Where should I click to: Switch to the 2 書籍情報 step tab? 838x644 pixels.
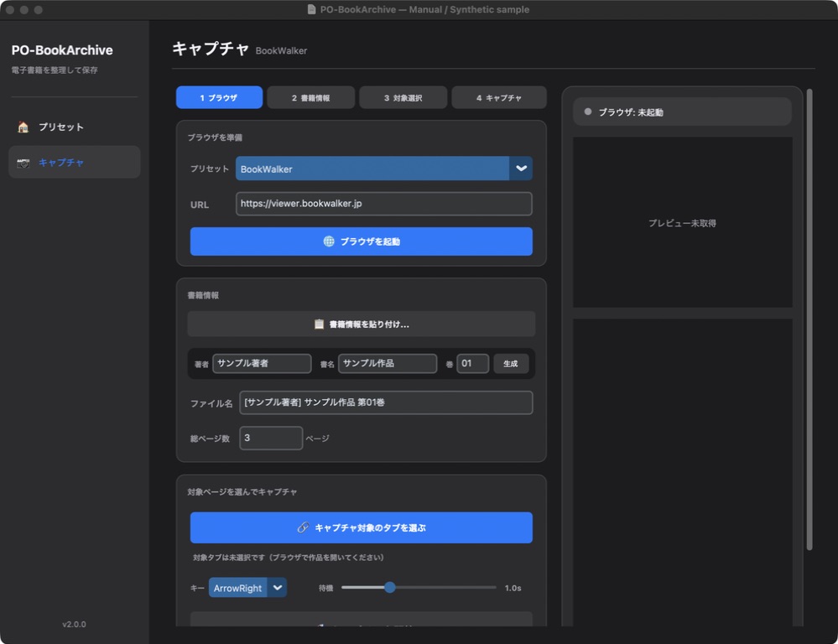[310, 98]
